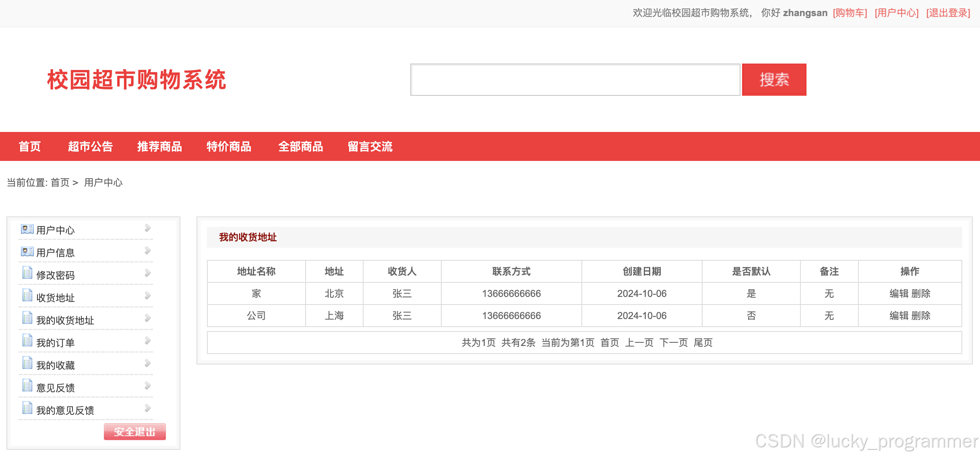
Task: Open the [购物车] link in top bar
Action: tap(850, 13)
